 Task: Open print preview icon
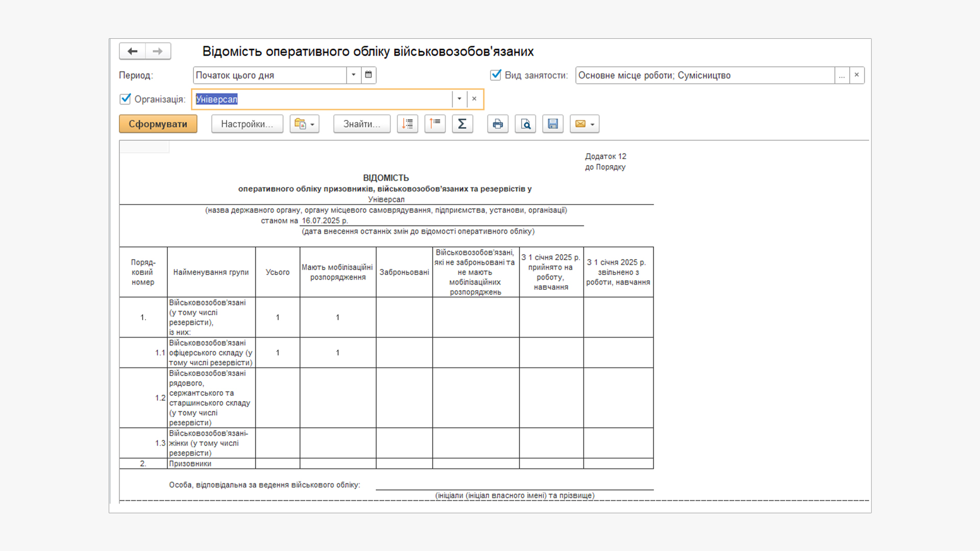tap(525, 124)
